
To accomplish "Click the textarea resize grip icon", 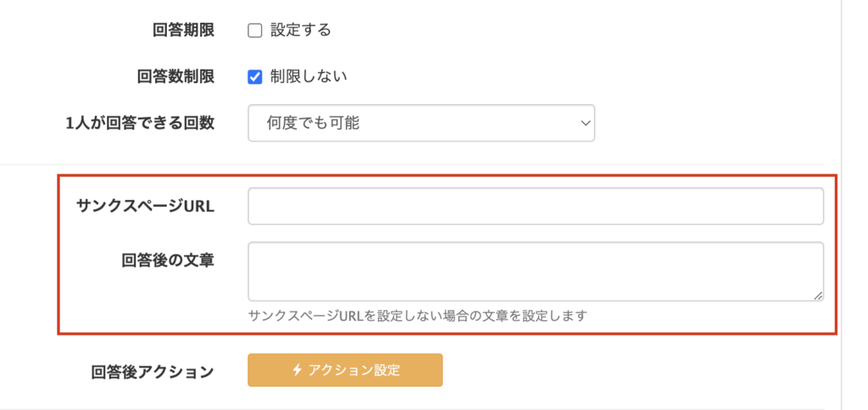I will tap(818, 296).
